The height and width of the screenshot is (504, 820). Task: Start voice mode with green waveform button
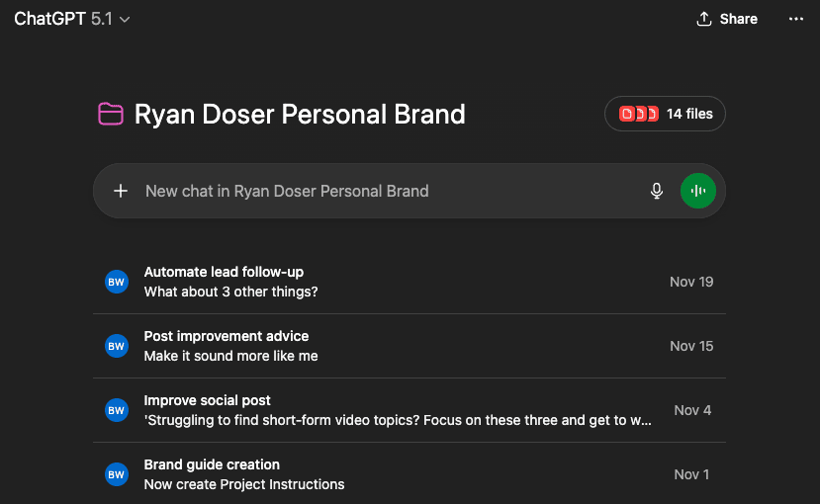pos(698,191)
